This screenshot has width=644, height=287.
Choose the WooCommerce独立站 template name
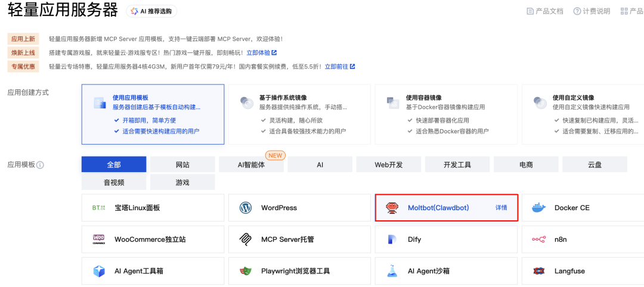[x=150, y=239]
